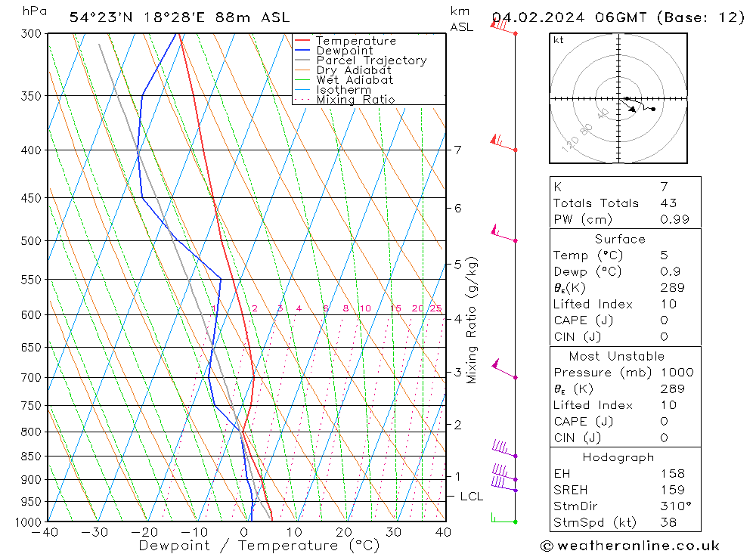Click the Hodograph section heading
Screen dimensions: 756x554
click(x=618, y=457)
